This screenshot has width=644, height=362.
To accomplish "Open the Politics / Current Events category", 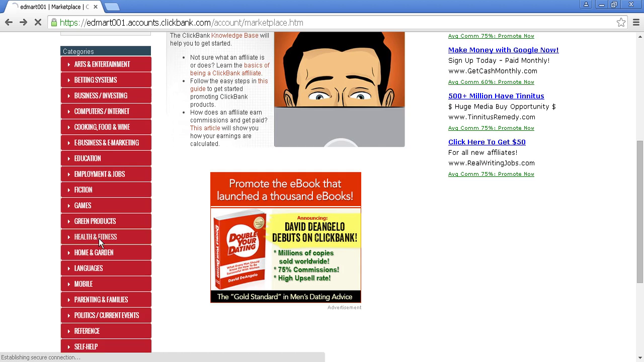I will point(106,315).
